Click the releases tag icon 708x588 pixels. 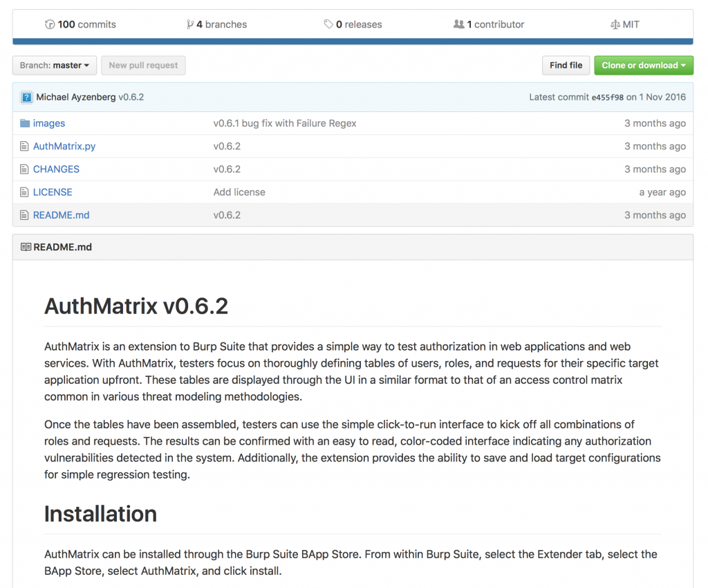pos(328,24)
